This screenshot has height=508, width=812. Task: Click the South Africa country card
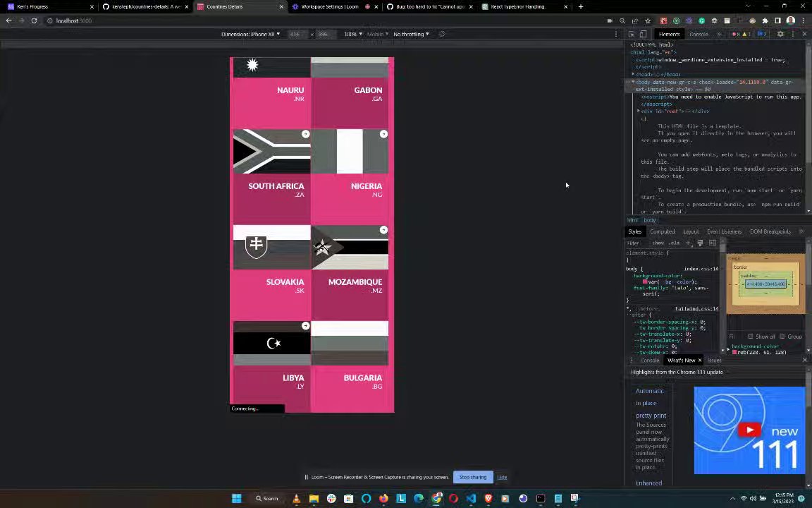pyautogui.click(x=272, y=176)
